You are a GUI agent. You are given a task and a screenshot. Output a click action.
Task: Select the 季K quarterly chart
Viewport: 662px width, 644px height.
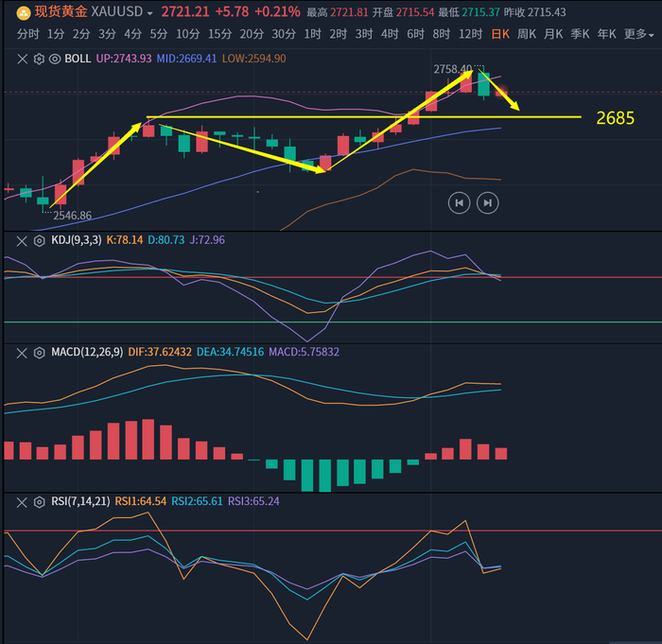[x=580, y=34]
